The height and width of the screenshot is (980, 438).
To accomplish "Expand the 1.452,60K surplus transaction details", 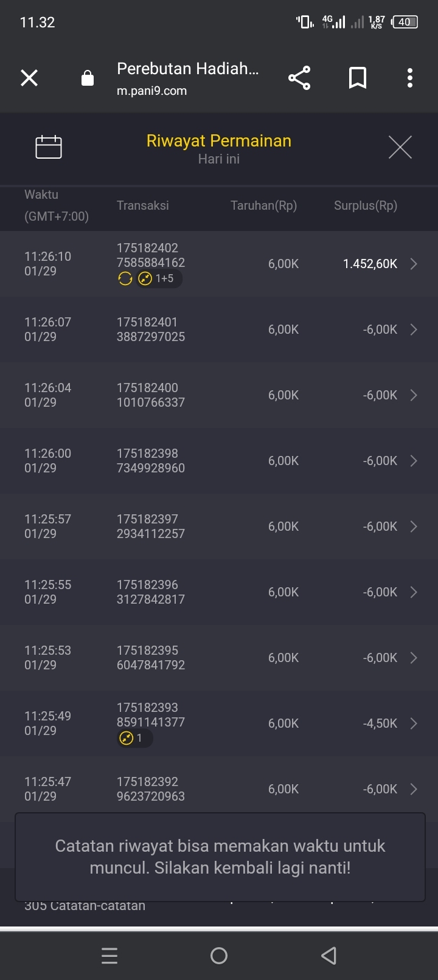I will (x=414, y=264).
